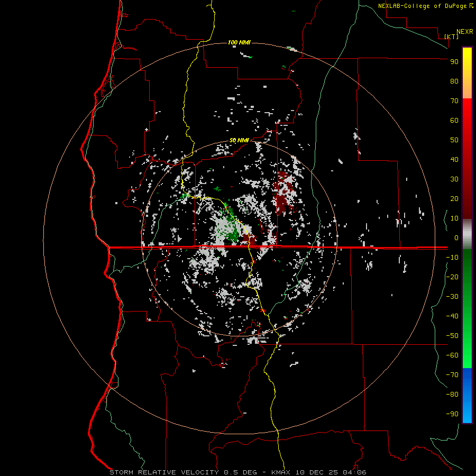This screenshot has width=476, height=476.
Task: Click the 40 value on the velocity scale
Action: pos(454,159)
